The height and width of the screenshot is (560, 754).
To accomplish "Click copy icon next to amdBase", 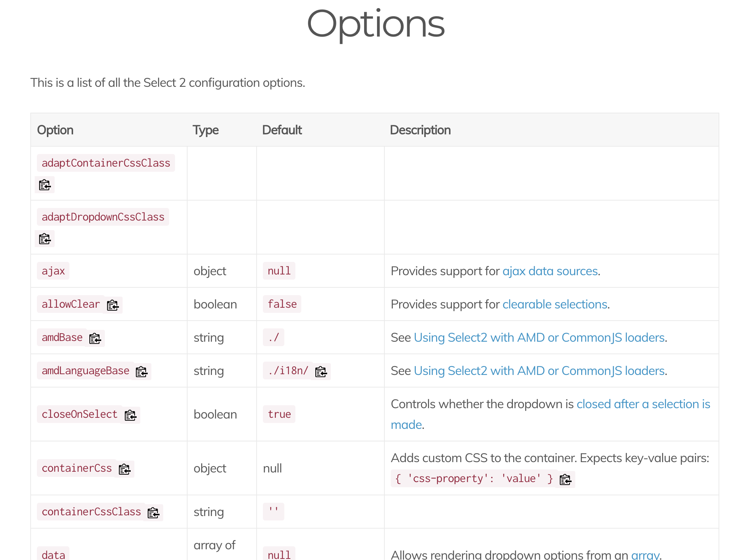I will point(95,338).
